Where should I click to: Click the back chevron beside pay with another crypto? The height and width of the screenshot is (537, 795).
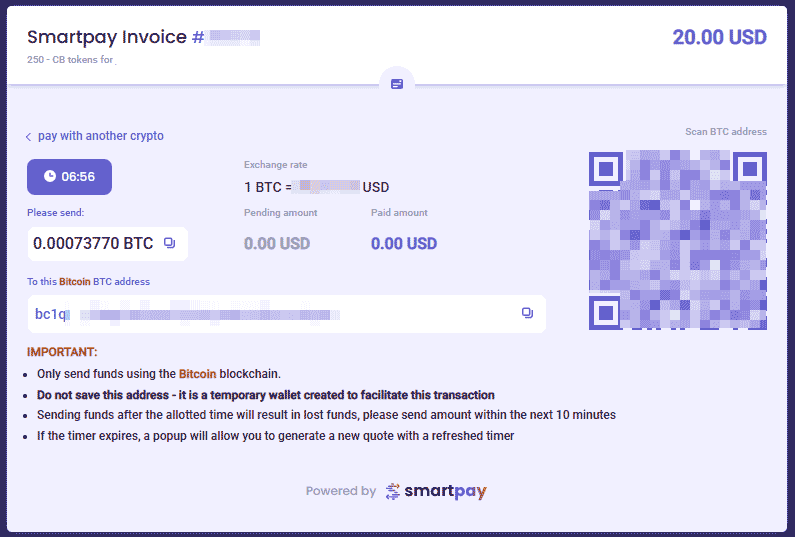(x=28, y=137)
